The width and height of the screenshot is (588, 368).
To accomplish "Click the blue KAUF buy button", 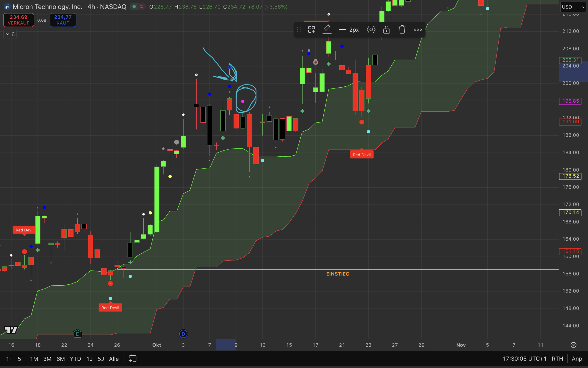I will (x=63, y=20).
